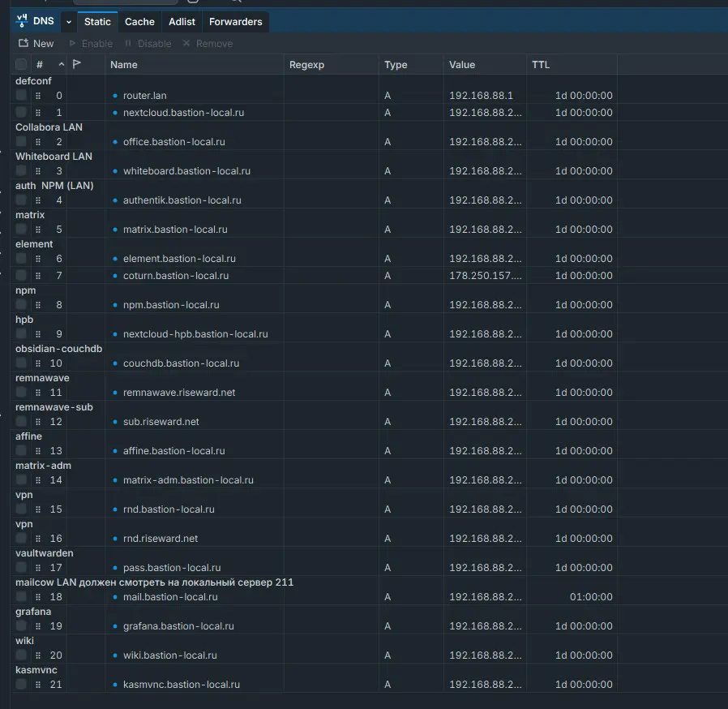Switch to the Cache tab
Screen dimensions: 728x709
(139, 22)
